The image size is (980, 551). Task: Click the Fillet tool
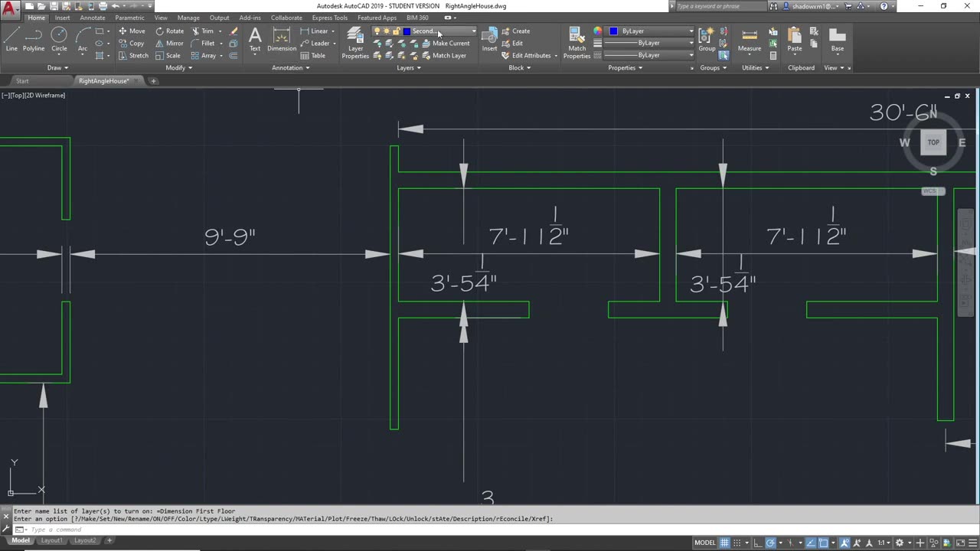pos(203,44)
